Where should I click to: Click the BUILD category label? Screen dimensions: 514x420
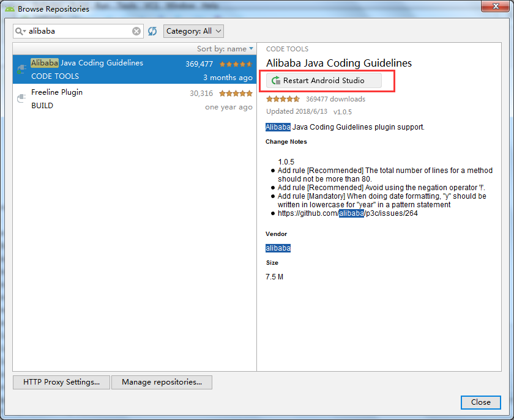(x=42, y=106)
